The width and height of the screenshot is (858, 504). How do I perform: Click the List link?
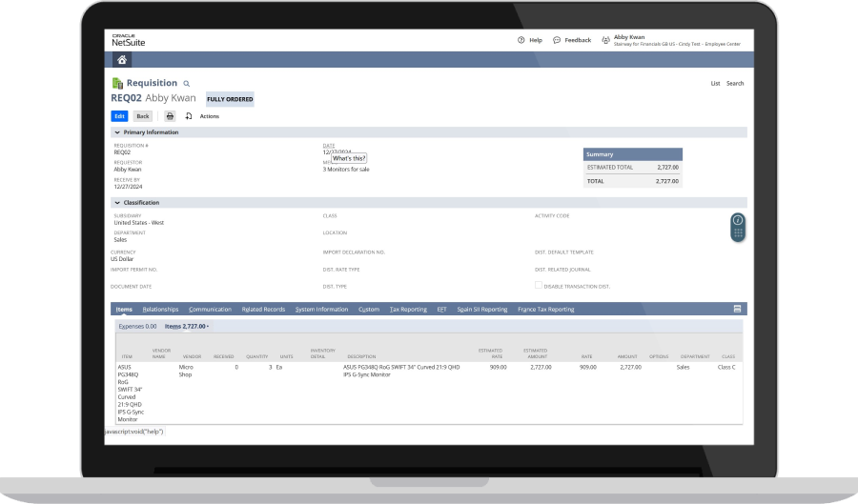click(715, 84)
